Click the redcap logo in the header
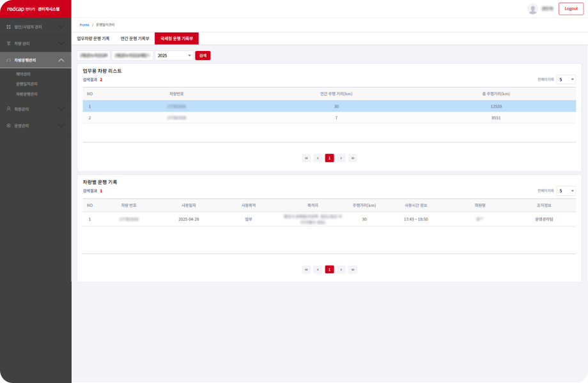Viewport: 588px width, 383px height. (20, 9)
